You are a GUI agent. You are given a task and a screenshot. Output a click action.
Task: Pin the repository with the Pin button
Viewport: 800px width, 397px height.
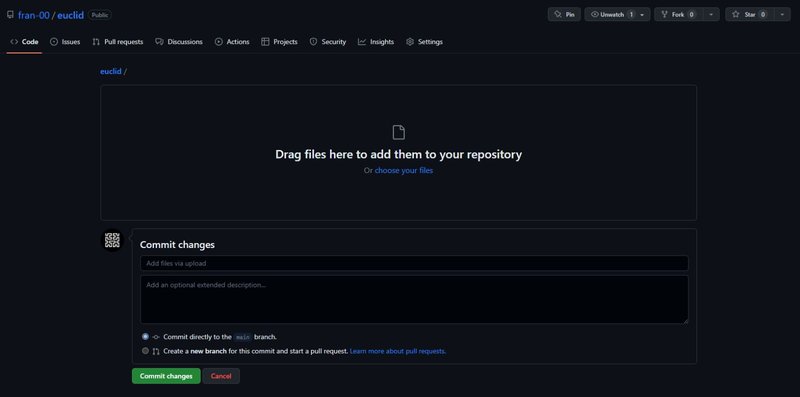[x=564, y=14]
